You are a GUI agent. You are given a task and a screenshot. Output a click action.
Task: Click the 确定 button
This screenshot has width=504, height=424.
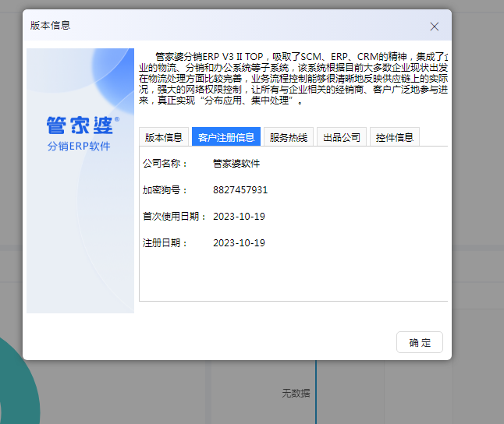pyautogui.click(x=420, y=342)
